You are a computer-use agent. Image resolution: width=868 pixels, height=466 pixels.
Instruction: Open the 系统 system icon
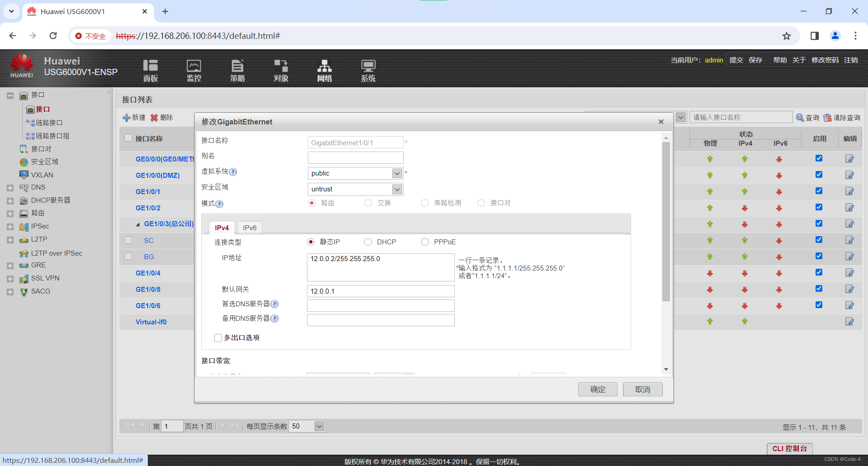pyautogui.click(x=368, y=71)
